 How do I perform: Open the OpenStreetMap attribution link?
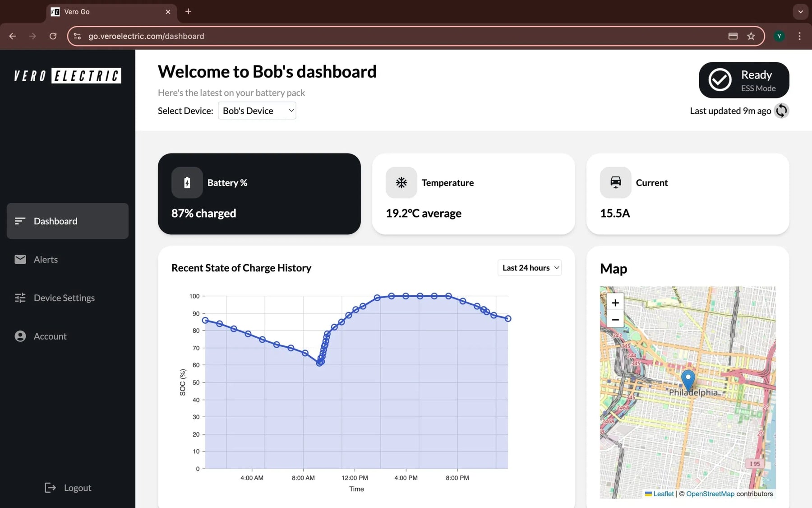[710, 494]
